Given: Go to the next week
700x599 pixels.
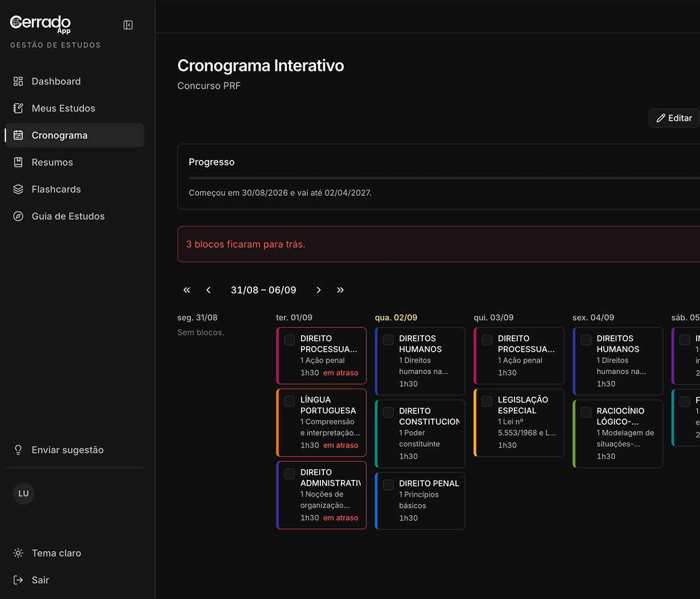Looking at the screenshot, I should [319, 290].
